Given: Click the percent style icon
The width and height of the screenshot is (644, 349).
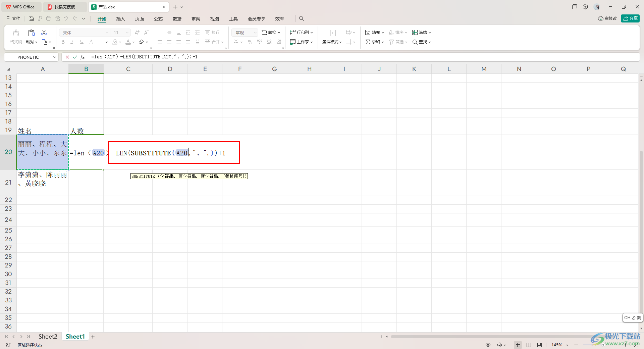Looking at the screenshot, I should [x=250, y=42].
